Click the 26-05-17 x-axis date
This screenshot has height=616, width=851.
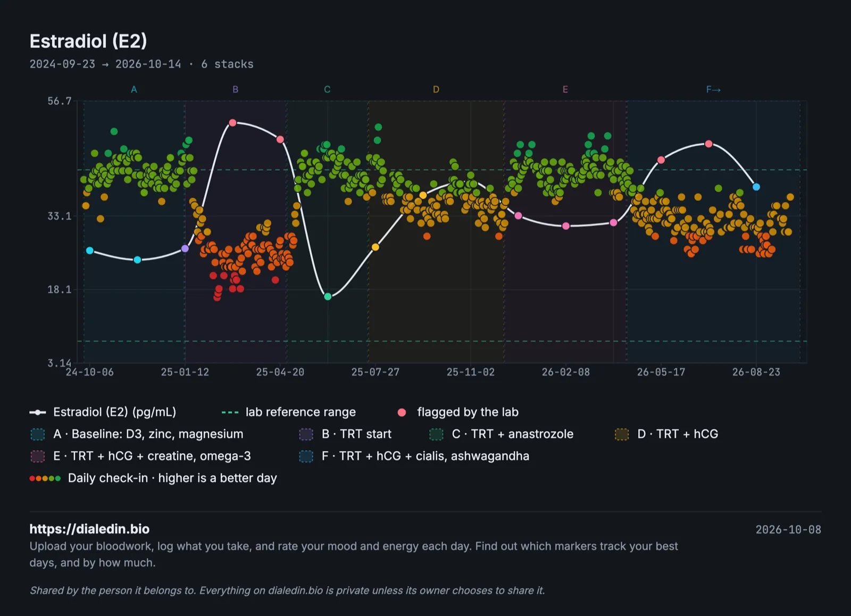click(x=661, y=372)
